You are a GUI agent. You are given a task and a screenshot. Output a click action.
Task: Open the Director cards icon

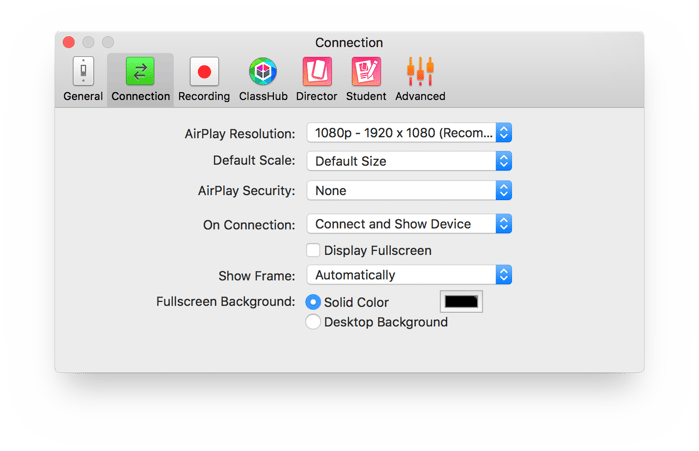point(317,71)
